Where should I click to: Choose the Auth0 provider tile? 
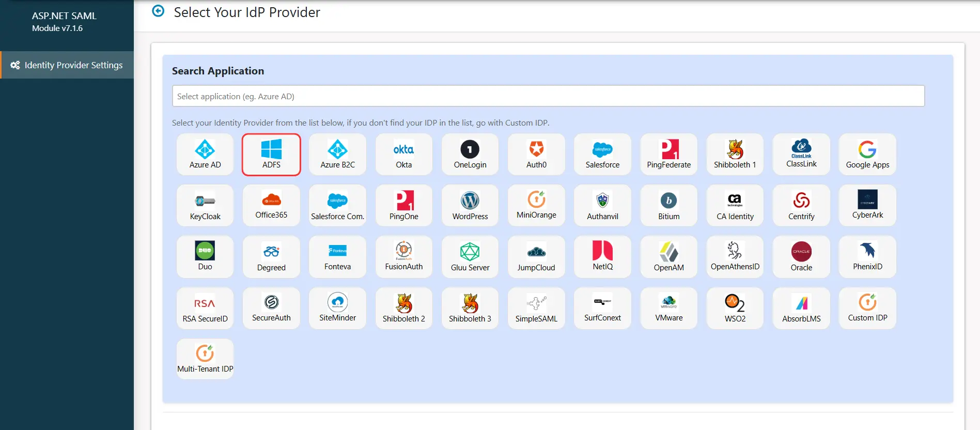[536, 155]
